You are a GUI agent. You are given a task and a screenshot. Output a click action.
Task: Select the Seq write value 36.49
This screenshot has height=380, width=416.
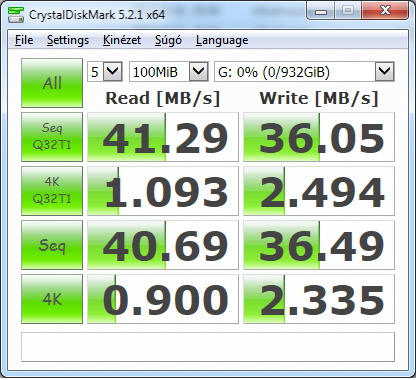tap(319, 245)
